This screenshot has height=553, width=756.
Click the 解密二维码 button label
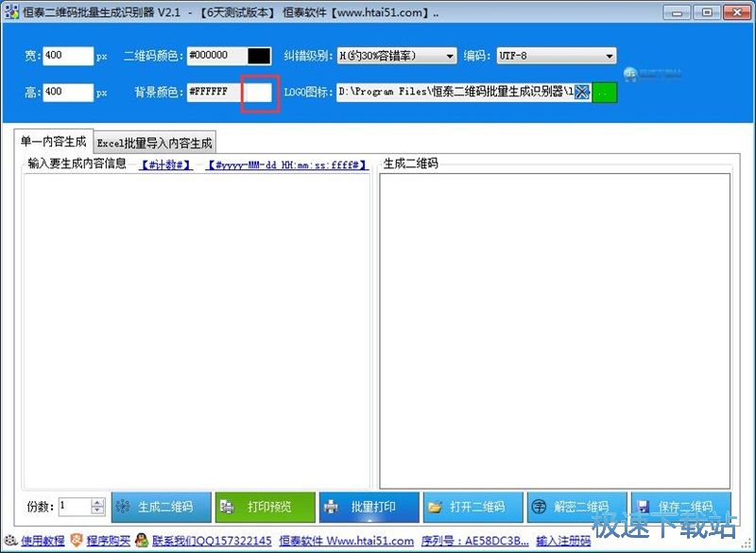[x=581, y=507]
